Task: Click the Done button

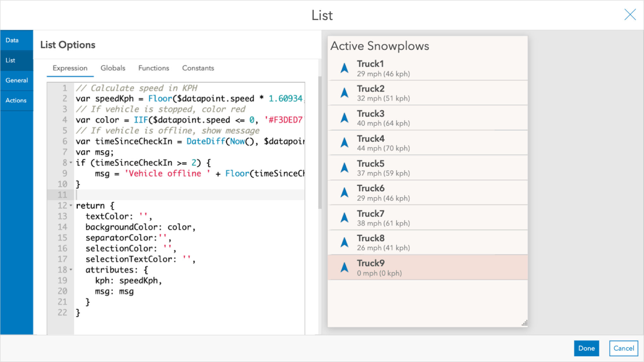Action: coord(586,348)
